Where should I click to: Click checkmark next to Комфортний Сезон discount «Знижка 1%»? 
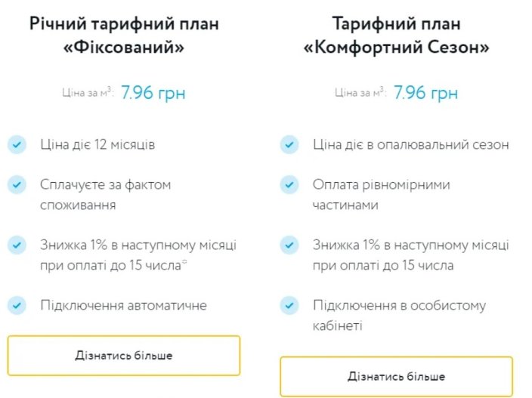(x=289, y=245)
